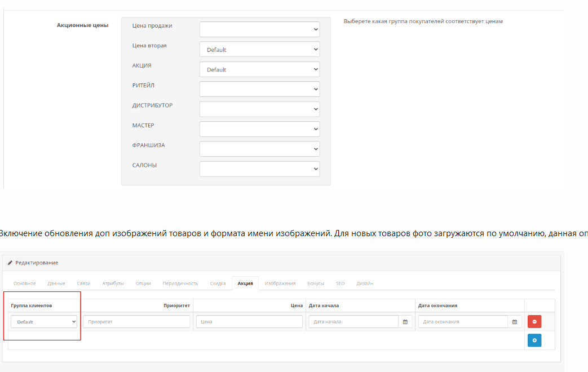The image size is (588, 372).
Task: Click the Приоритет input field
Action: (x=136, y=322)
